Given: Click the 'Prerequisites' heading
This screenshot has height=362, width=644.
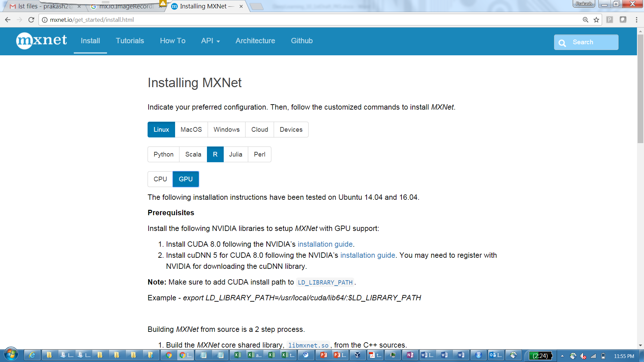Looking at the screenshot, I should click(x=171, y=213).
